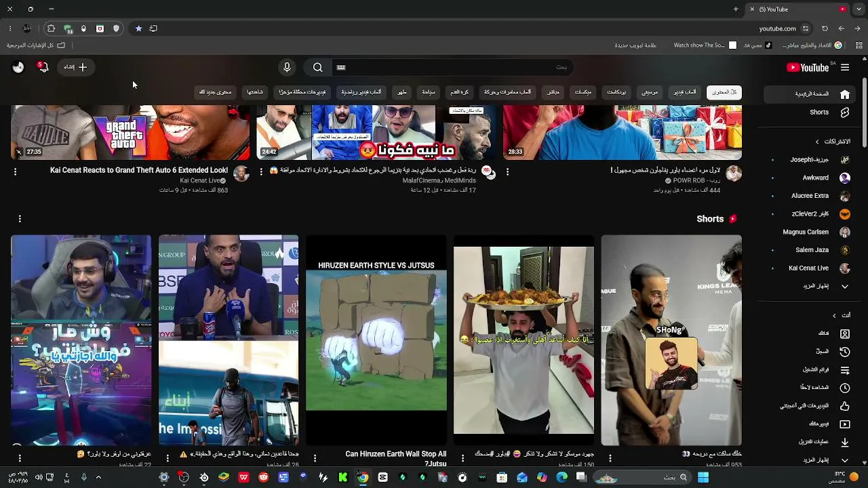This screenshot has height=488, width=868.
Task: Bookmark this page with the star icon
Action: 138,28
